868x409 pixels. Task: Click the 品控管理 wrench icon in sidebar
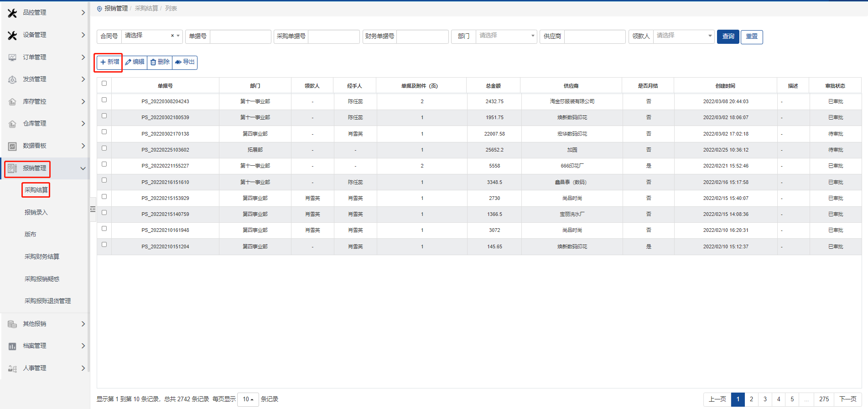[12, 13]
